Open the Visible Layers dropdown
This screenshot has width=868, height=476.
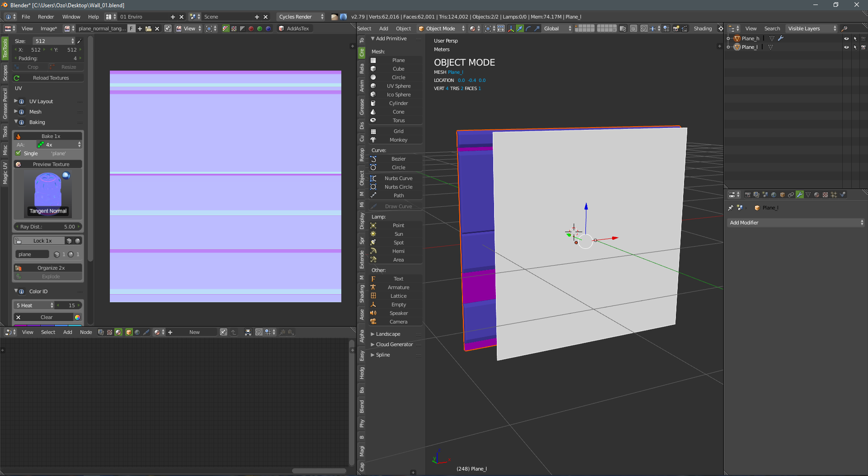tap(811, 29)
